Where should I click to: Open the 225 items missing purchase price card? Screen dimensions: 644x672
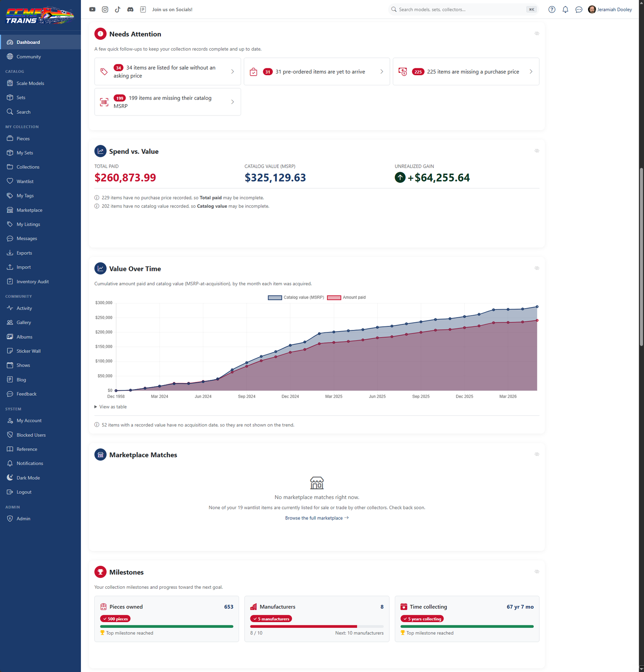tap(466, 72)
